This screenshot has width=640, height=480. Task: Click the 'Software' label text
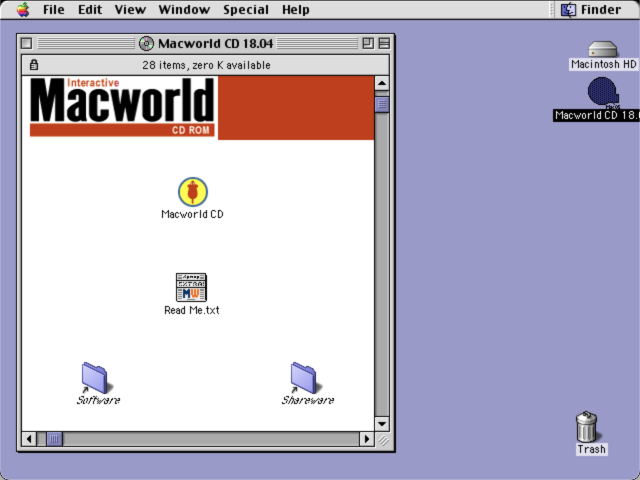pos(98,400)
